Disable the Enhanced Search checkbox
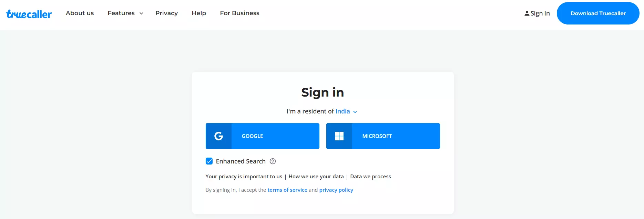 [x=209, y=161]
